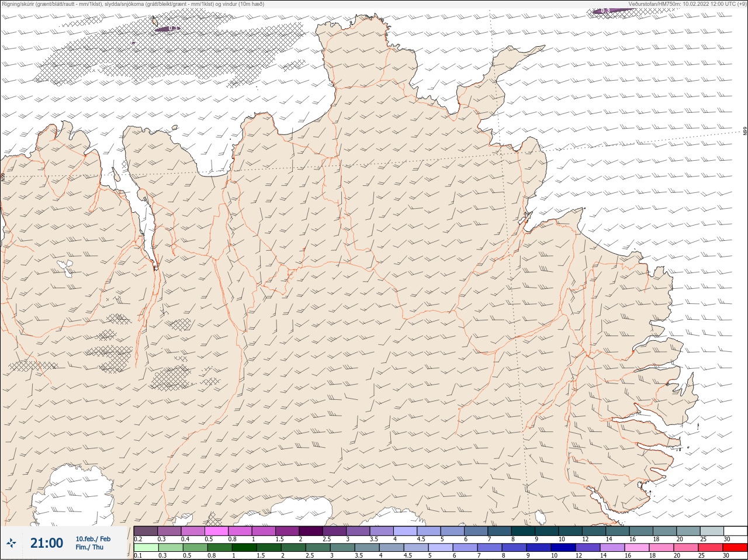
Task: Pick the hot pink bottom-row swatch at 20
Action: (x=685, y=548)
